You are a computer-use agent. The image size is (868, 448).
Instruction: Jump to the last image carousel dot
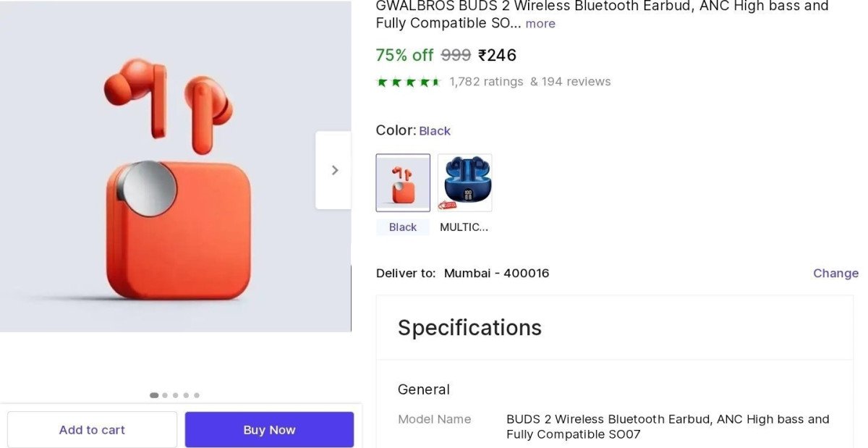point(197,395)
